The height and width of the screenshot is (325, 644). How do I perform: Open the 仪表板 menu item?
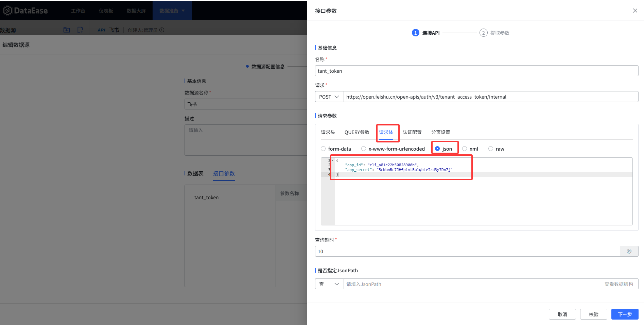click(x=106, y=11)
